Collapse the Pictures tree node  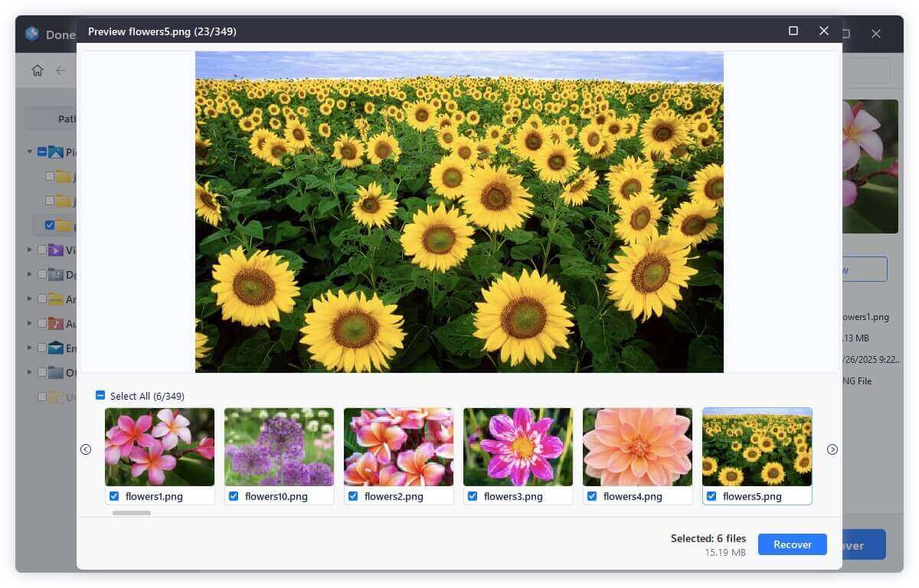click(29, 152)
